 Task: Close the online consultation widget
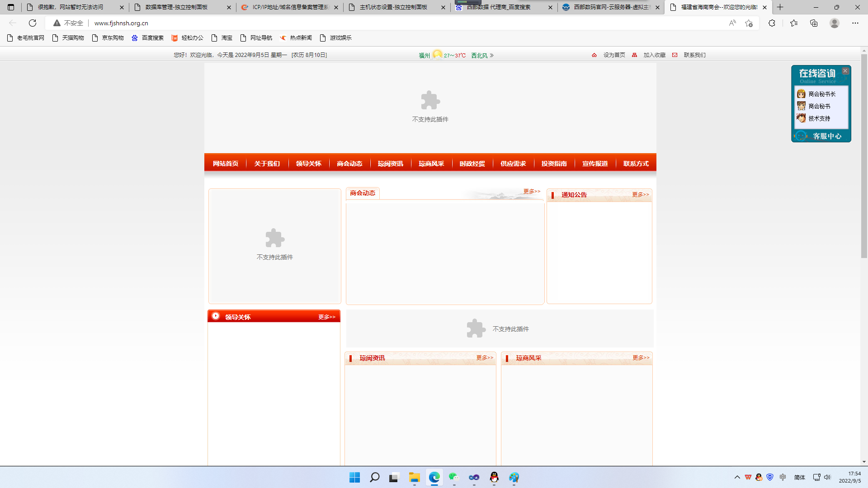845,71
